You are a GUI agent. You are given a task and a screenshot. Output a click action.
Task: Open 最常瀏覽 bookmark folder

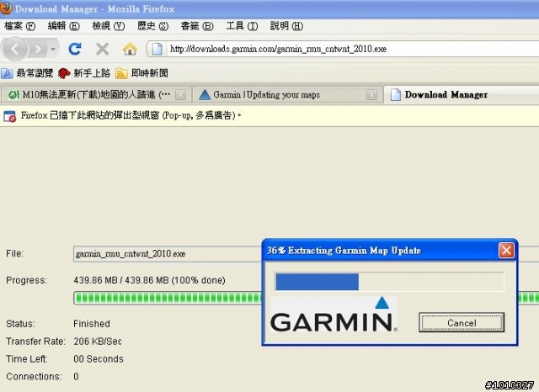pos(27,73)
